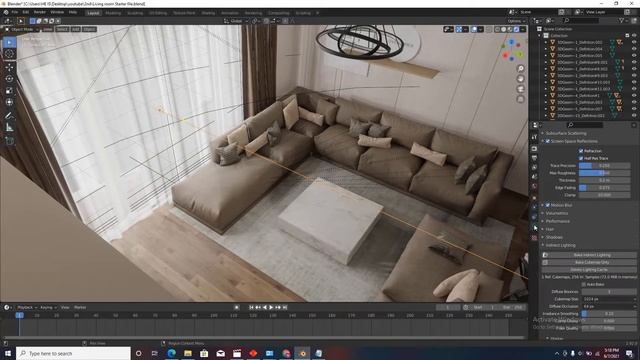The height and width of the screenshot is (360, 640).
Task: Open the Diffuse Occlusion dropdown
Action: pyautogui.click(x=608, y=307)
